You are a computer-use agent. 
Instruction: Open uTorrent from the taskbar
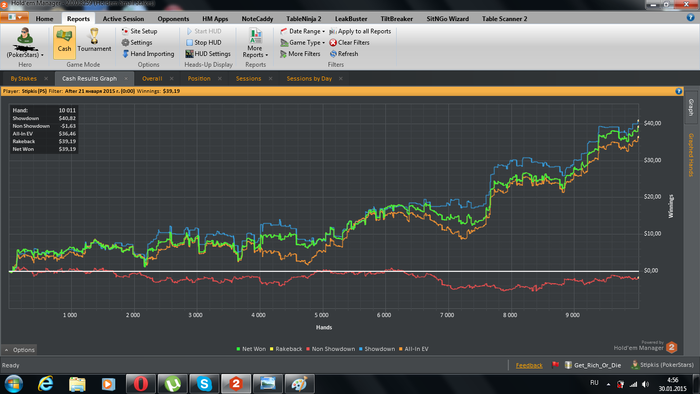coord(172,384)
